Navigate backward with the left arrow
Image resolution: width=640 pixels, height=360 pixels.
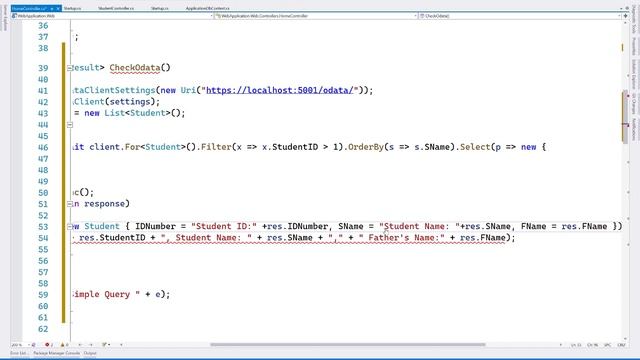[80, 345]
